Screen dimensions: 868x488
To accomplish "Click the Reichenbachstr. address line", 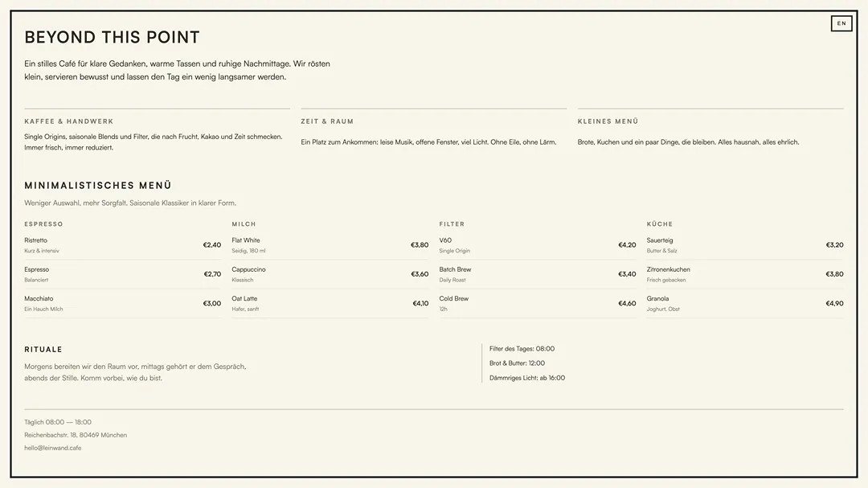I will click(76, 434).
